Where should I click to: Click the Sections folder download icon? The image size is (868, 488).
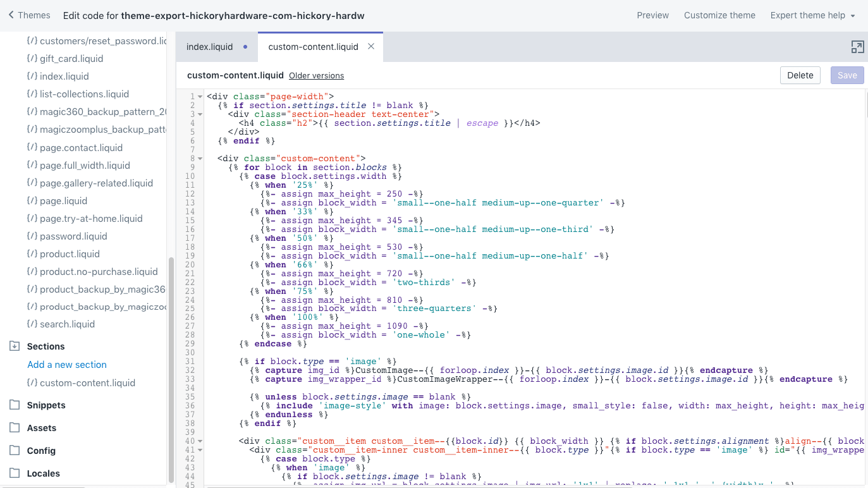pos(15,346)
